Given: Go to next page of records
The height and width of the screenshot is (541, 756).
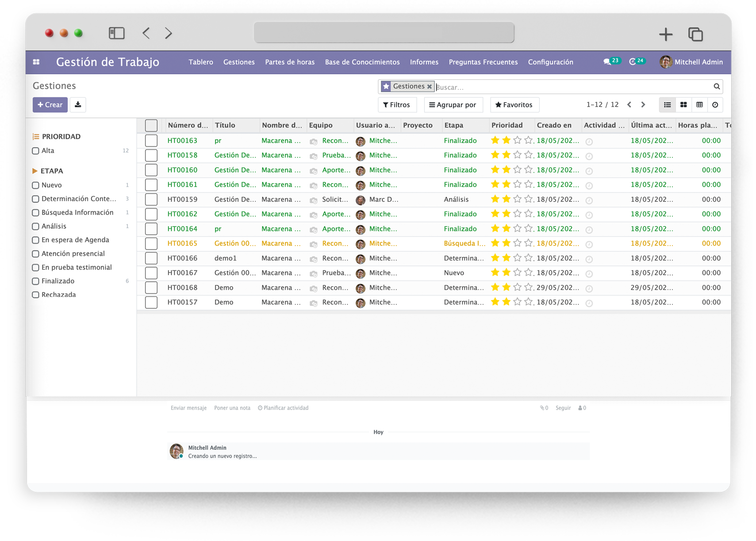Looking at the screenshot, I should tap(643, 105).
